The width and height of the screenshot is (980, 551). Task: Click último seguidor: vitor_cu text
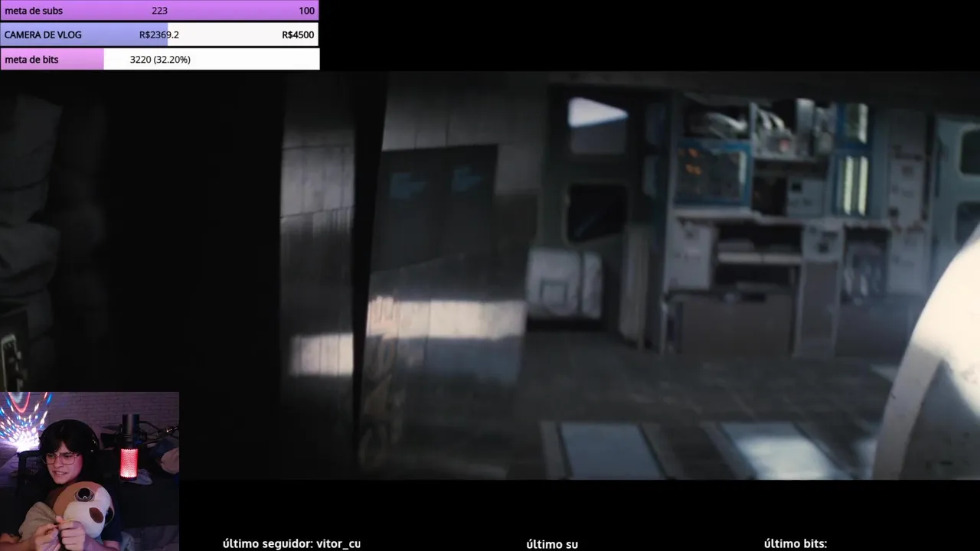click(292, 544)
